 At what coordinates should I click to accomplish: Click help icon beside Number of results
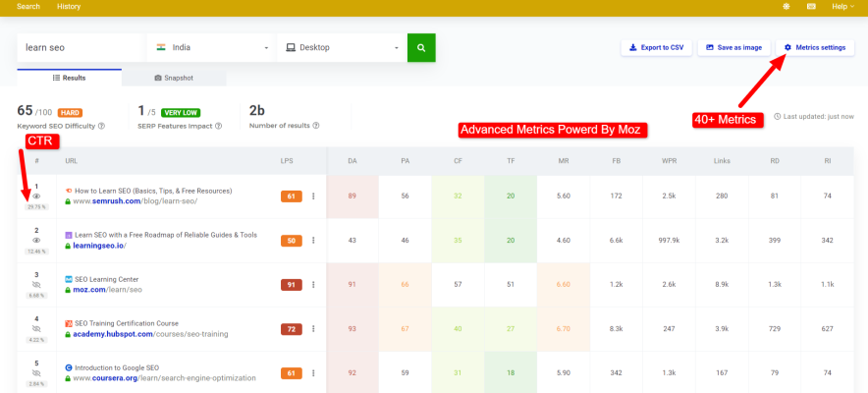click(x=315, y=126)
